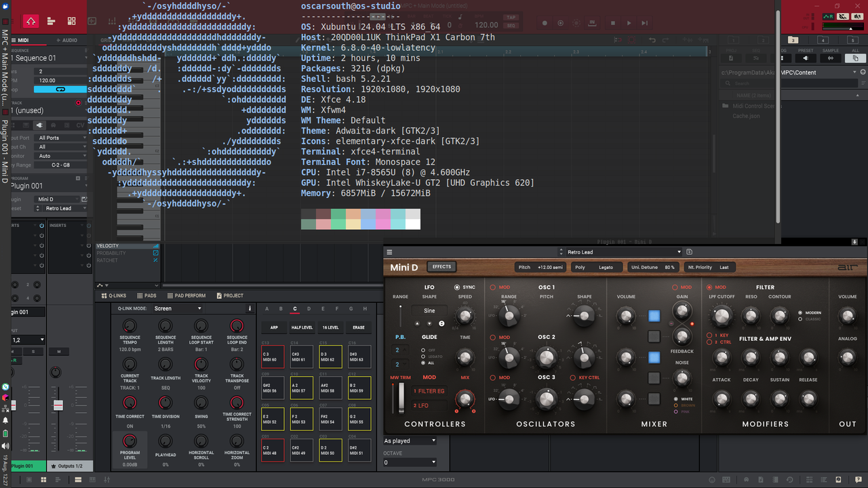
Task: Click the EFFECTS button in Mini D
Action: point(441,266)
